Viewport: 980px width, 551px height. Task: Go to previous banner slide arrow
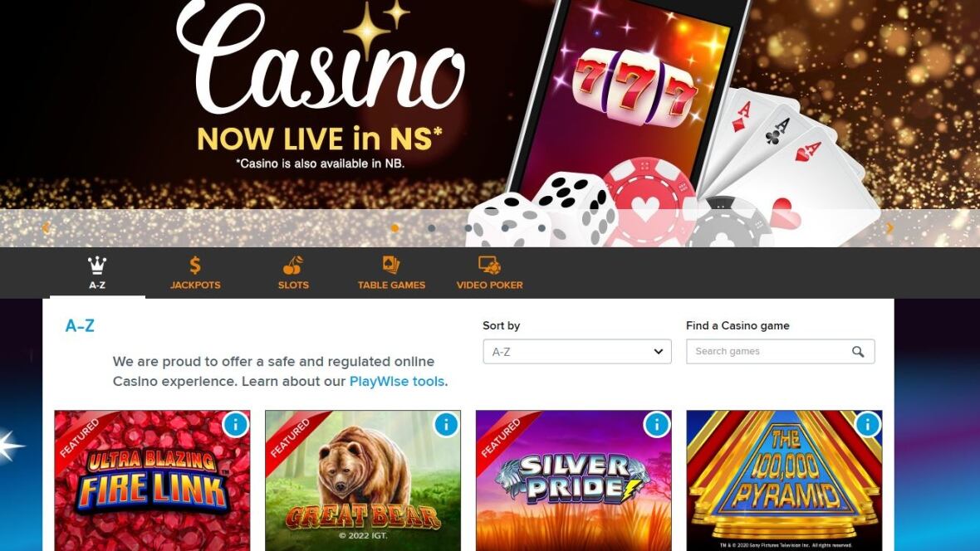46,228
